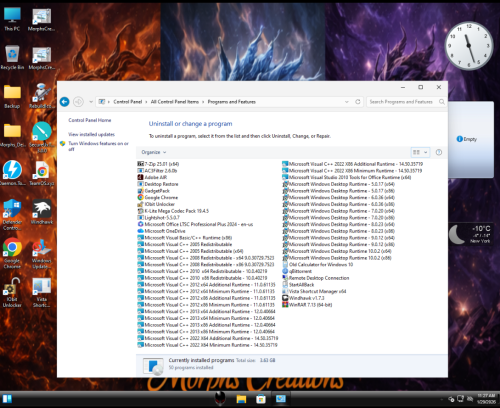The height and width of the screenshot is (408, 500).
Task: Expand the address bar history dropdown
Action: (347, 102)
